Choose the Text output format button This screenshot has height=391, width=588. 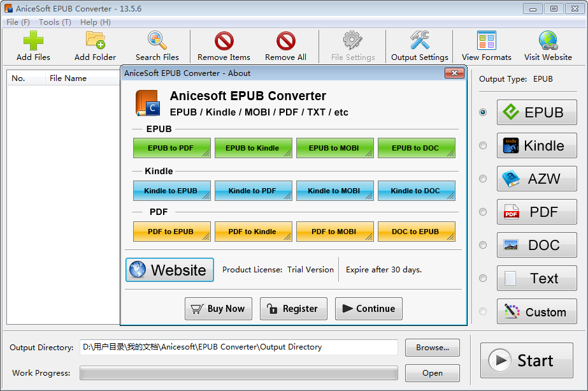coord(536,278)
